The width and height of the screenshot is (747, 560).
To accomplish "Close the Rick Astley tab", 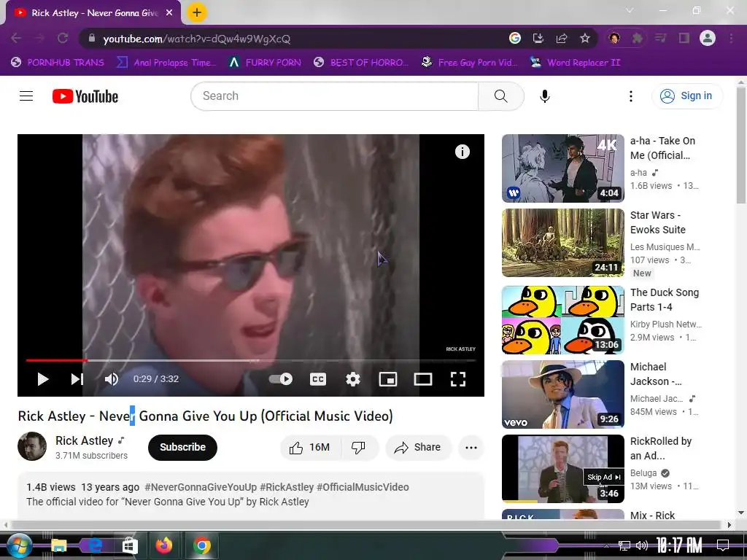I will 169,13.
